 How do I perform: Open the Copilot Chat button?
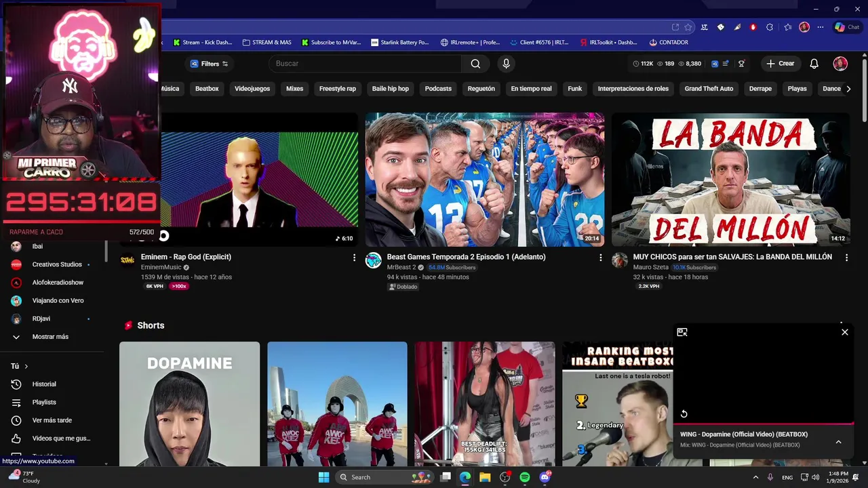coord(847,27)
